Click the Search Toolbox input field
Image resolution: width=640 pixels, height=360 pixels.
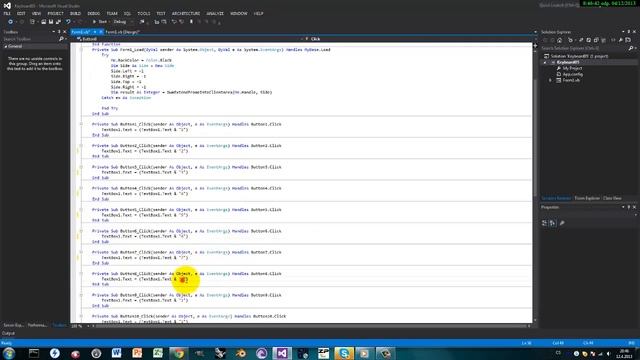(30, 39)
